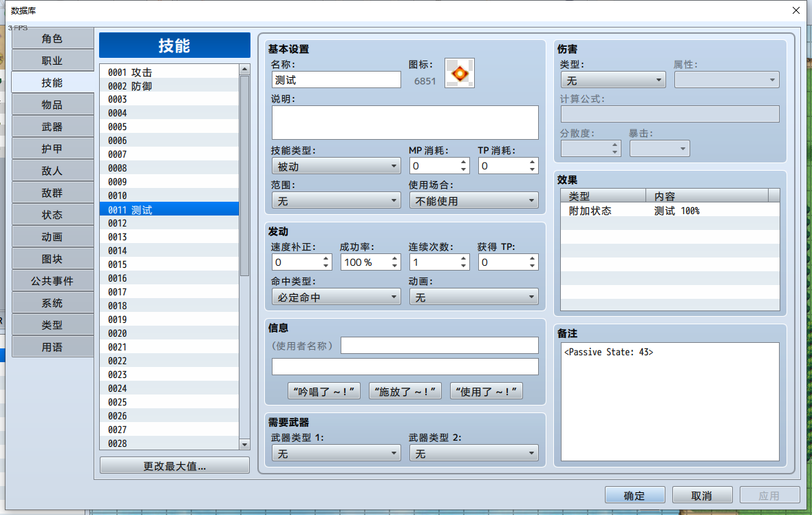Click the 备注 note text area
This screenshot has height=515, width=812.
[x=670, y=401]
